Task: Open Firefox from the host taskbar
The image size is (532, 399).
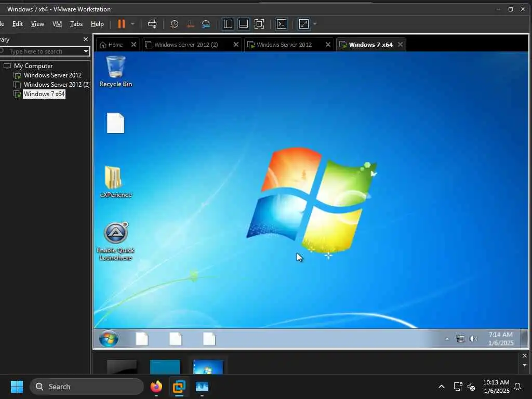Action: [x=156, y=387]
